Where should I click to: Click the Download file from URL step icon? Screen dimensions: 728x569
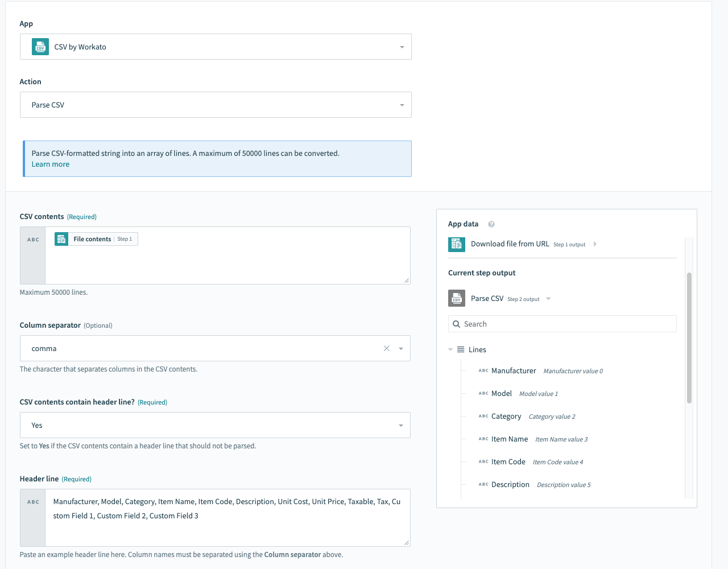click(x=456, y=244)
